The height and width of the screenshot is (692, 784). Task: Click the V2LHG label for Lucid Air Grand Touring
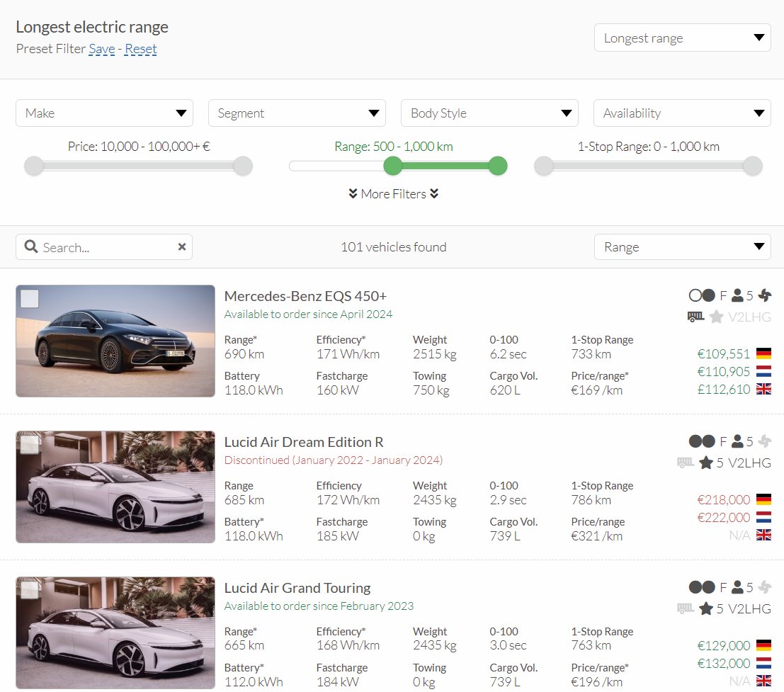coord(749,609)
